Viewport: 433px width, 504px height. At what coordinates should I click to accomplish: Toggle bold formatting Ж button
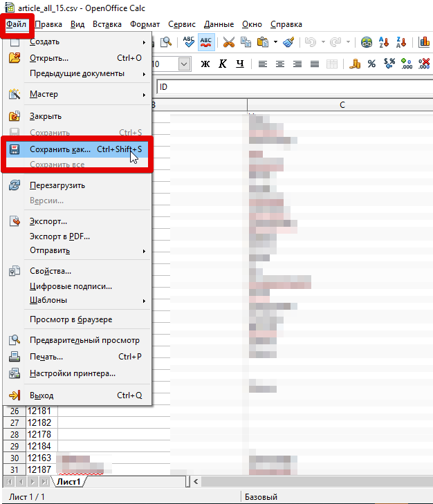click(x=205, y=64)
